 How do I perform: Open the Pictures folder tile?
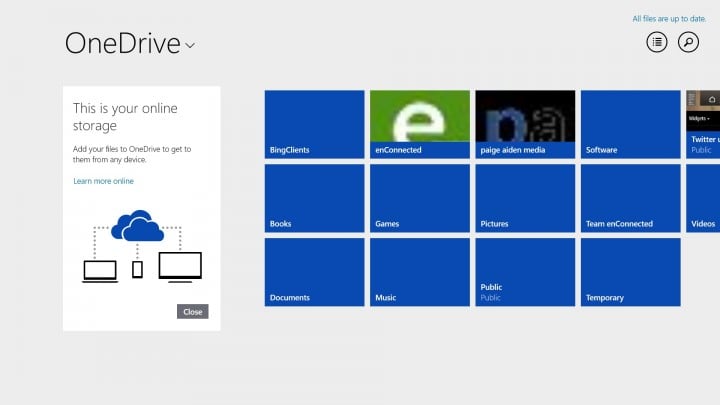click(525, 198)
